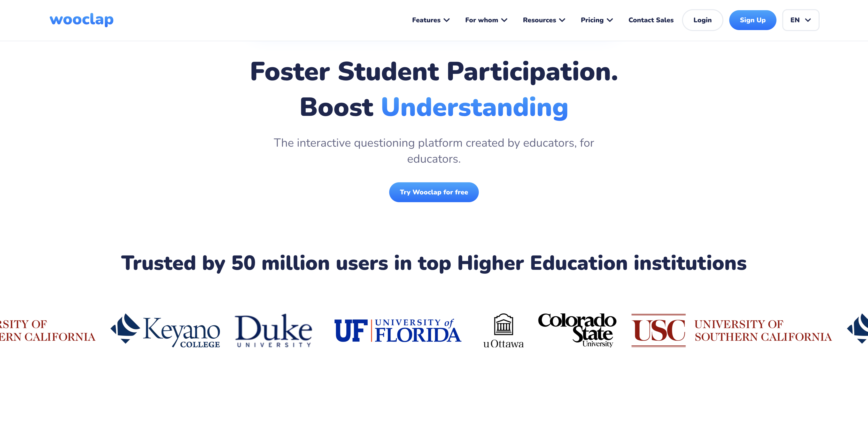Click the Foster Student Participation headline
Screen dimensions: 868x431
click(434, 72)
